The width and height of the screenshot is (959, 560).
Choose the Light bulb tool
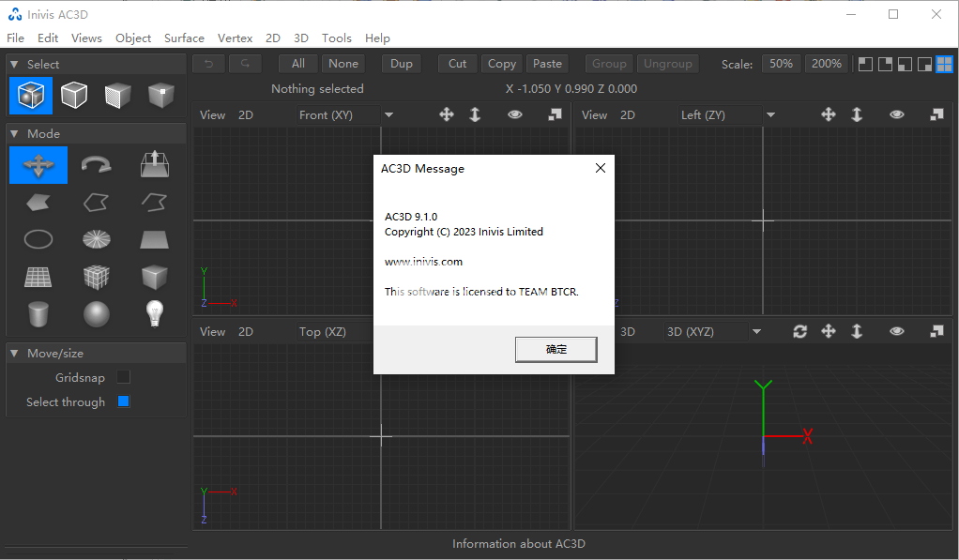point(155,313)
